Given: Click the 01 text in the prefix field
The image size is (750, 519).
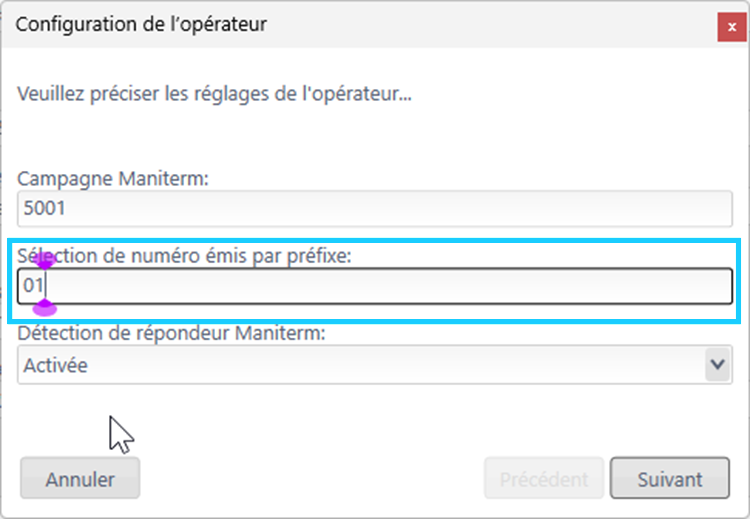Looking at the screenshot, I should (33, 286).
